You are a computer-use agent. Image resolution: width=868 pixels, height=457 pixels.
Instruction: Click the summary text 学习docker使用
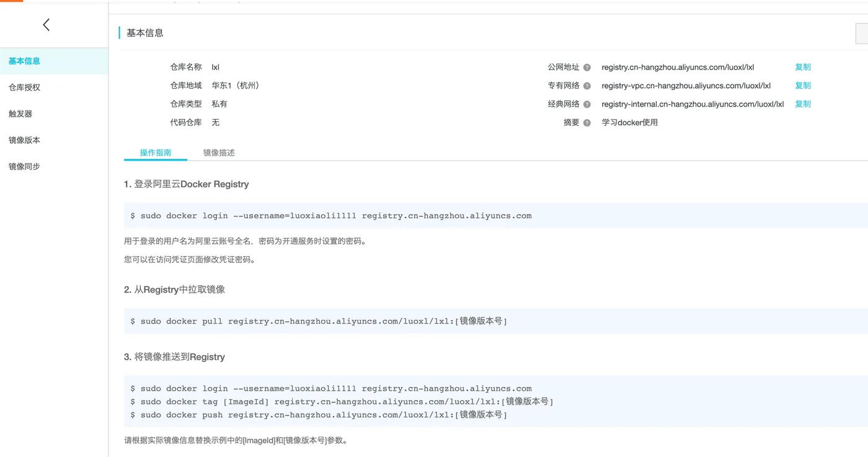coord(630,123)
